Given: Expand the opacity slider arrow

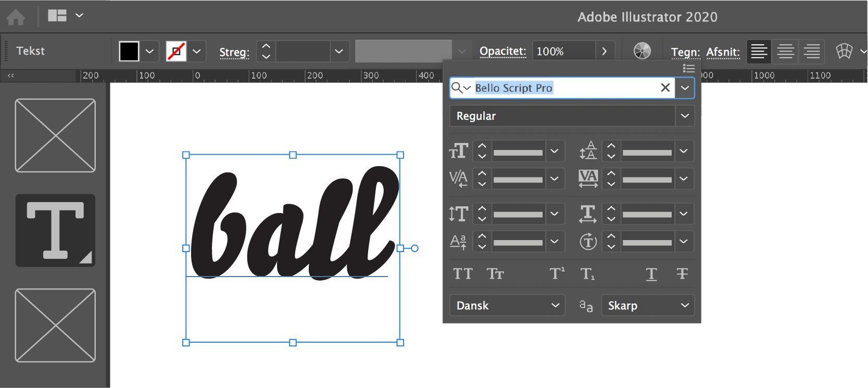Looking at the screenshot, I should [605, 52].
